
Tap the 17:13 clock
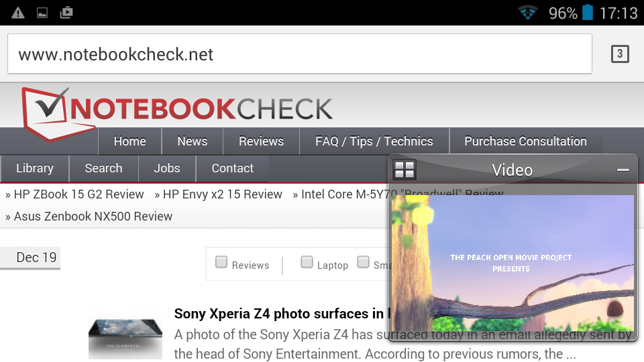618,13
